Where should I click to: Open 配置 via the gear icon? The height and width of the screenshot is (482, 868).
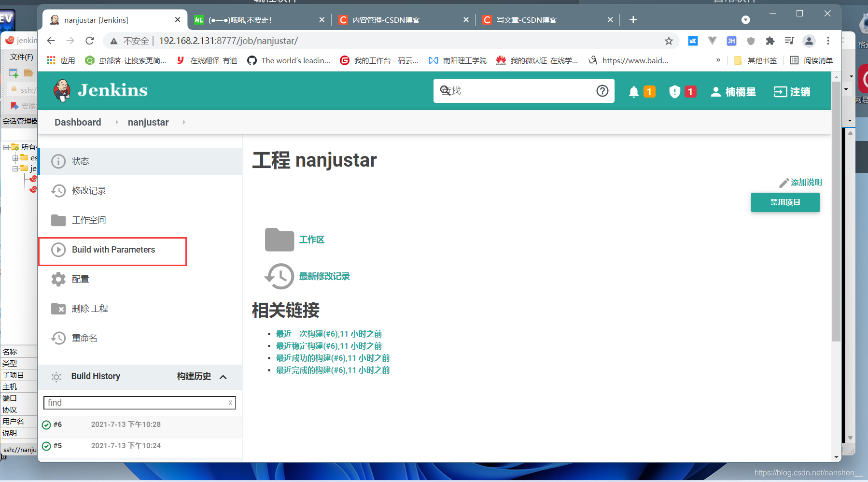pyautogui.click(x=58, y=279)
